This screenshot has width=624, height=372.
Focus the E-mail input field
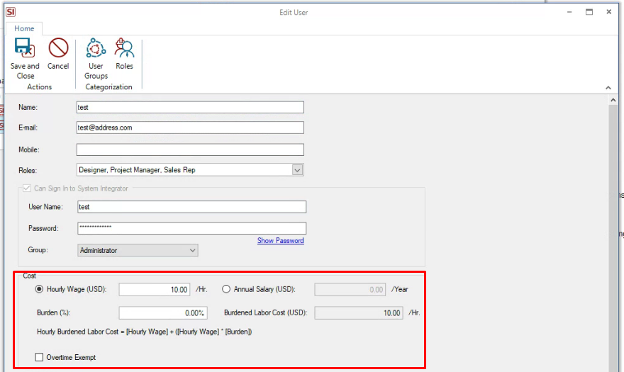tap(190, 127)
